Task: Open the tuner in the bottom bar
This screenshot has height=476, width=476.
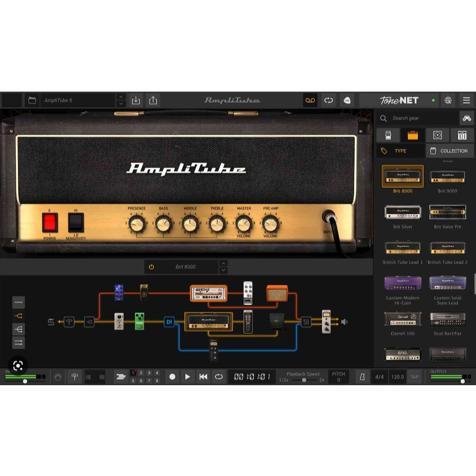Action: click(74, 377)
